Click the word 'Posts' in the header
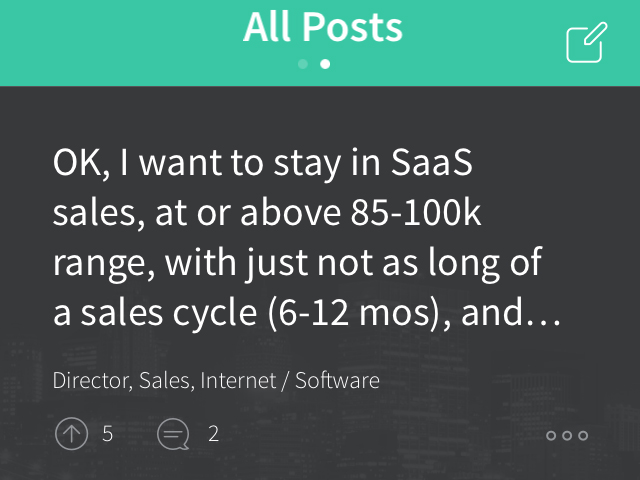The image size is (640, 480). click(x=352, y=27)
